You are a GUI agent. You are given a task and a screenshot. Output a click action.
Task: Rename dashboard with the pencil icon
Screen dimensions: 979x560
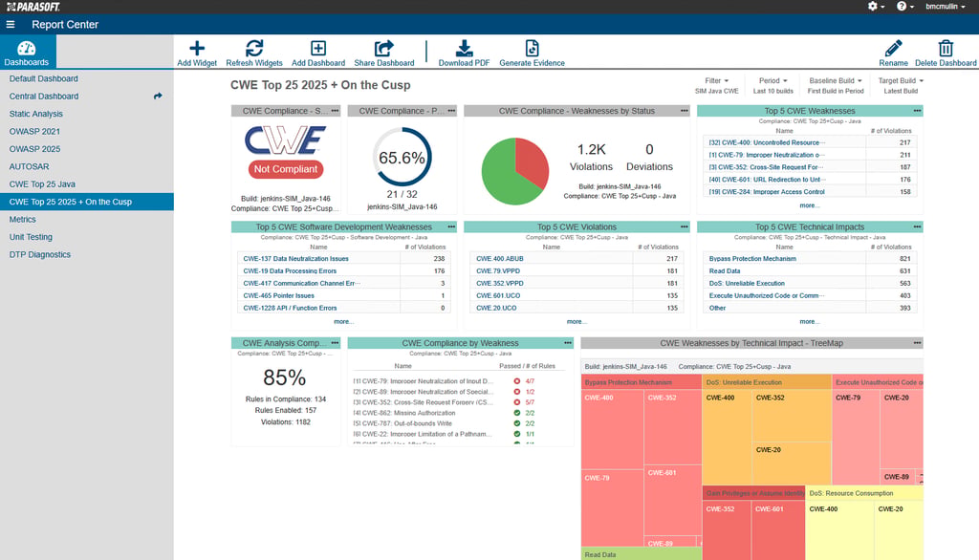[x=894, y=48]
